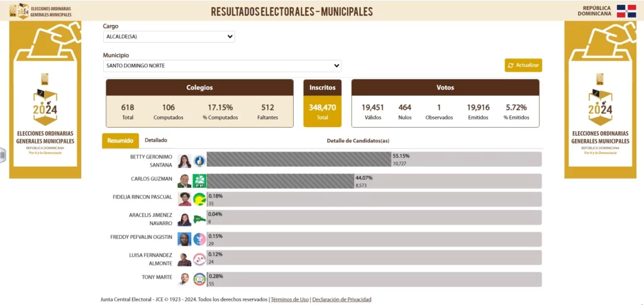Switch to the Detallado tab

coord(156,140)
